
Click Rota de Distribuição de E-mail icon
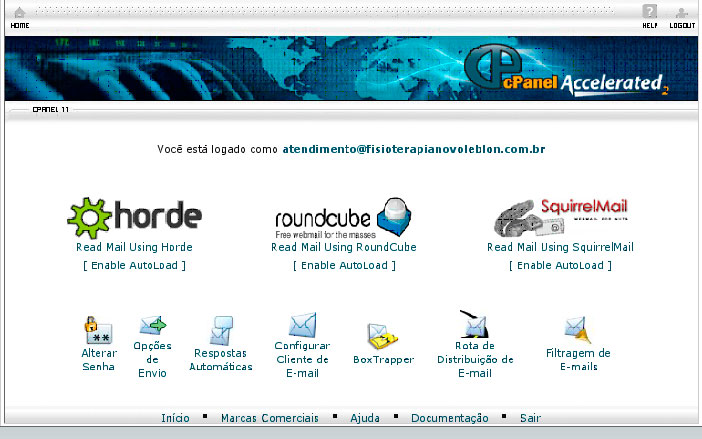click(x=474, y=325)
